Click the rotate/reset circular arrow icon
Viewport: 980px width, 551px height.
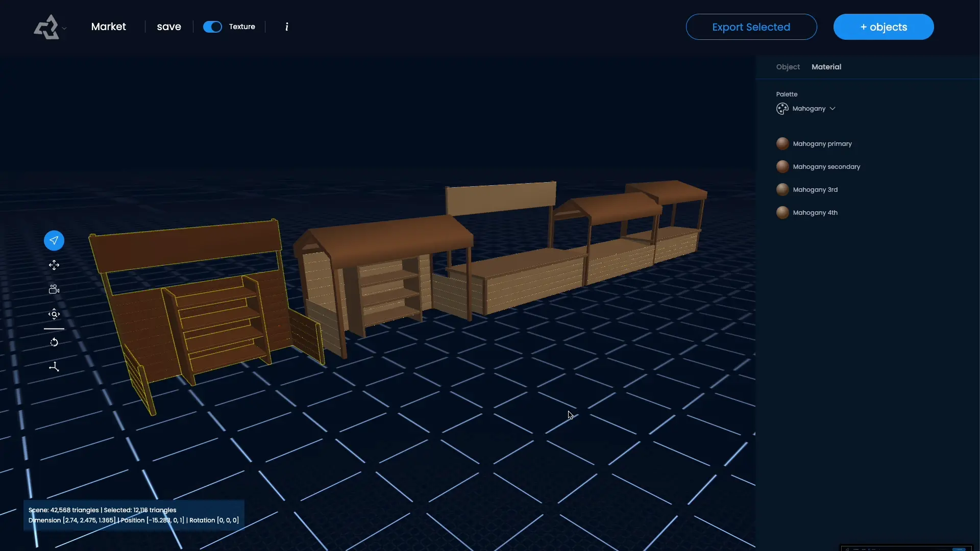[x=54, y=342]
